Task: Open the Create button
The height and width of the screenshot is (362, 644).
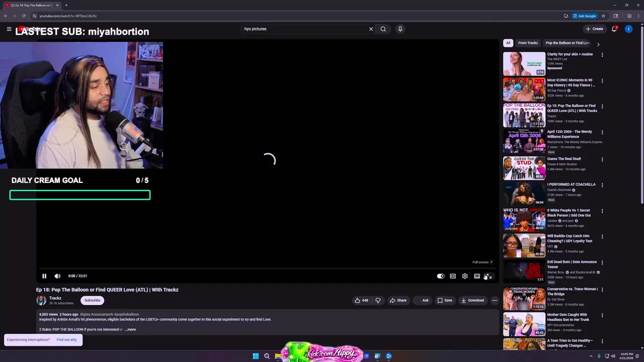Action: tap(594, 29)
